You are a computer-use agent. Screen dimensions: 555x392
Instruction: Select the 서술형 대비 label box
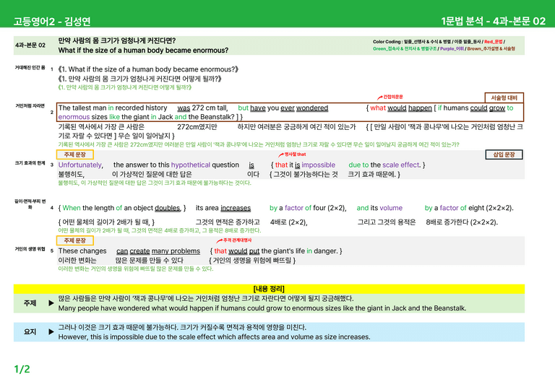coord(504,97)
